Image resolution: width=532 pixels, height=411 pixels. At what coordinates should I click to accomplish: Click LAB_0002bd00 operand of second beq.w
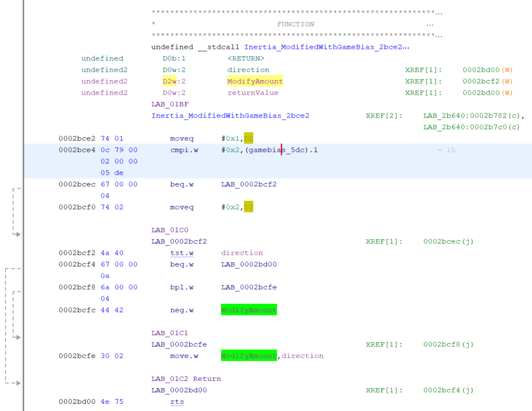coord(249,264)
